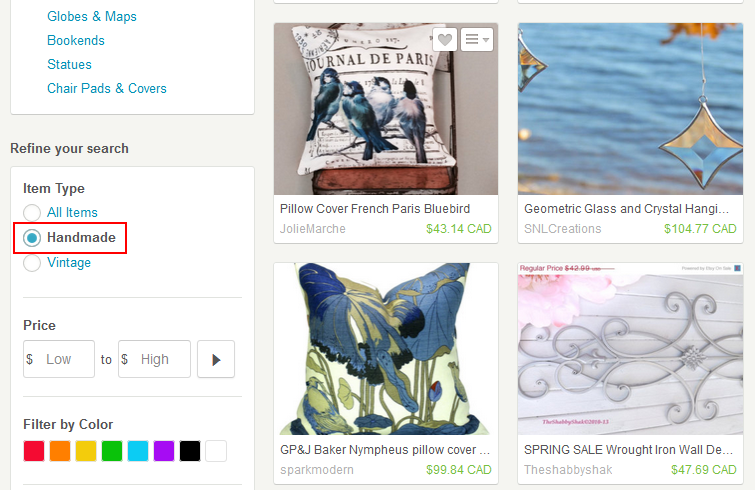The height and width of the screenshot is (490, 755).
Task: Open the Globes & Maps category
Action: click(91, 16)
